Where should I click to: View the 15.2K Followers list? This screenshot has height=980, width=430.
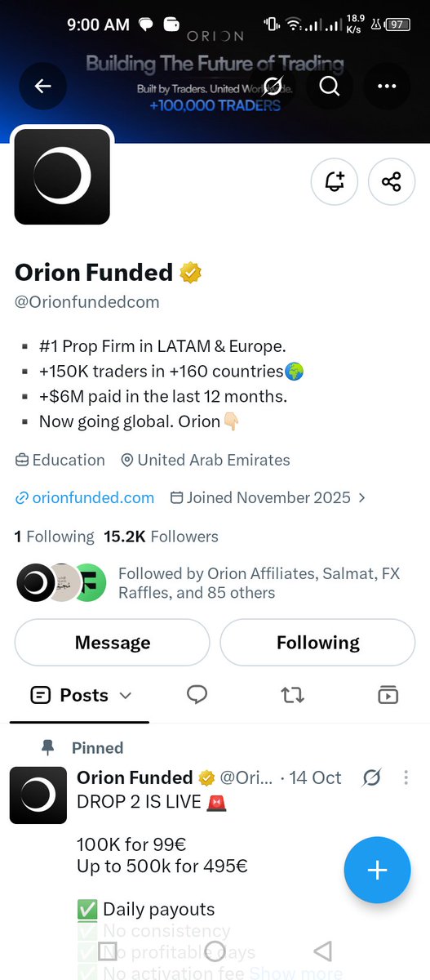coord(161,537)
